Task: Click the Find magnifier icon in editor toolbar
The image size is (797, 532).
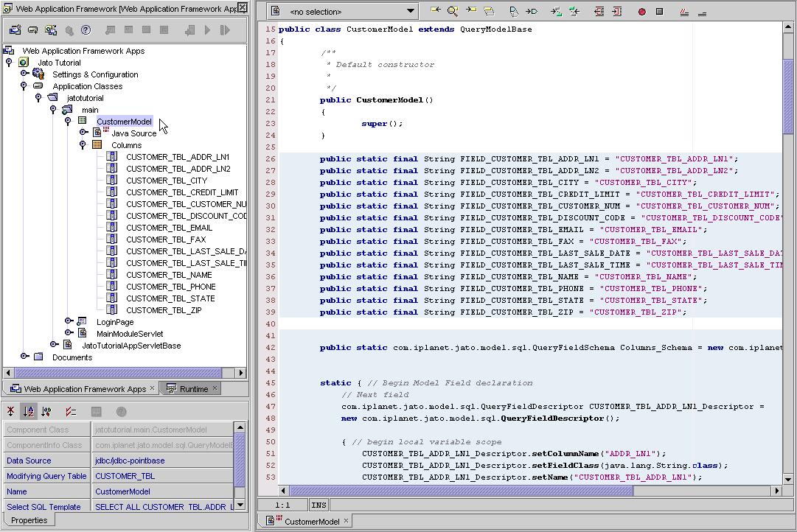Action: tap(453, 12)
